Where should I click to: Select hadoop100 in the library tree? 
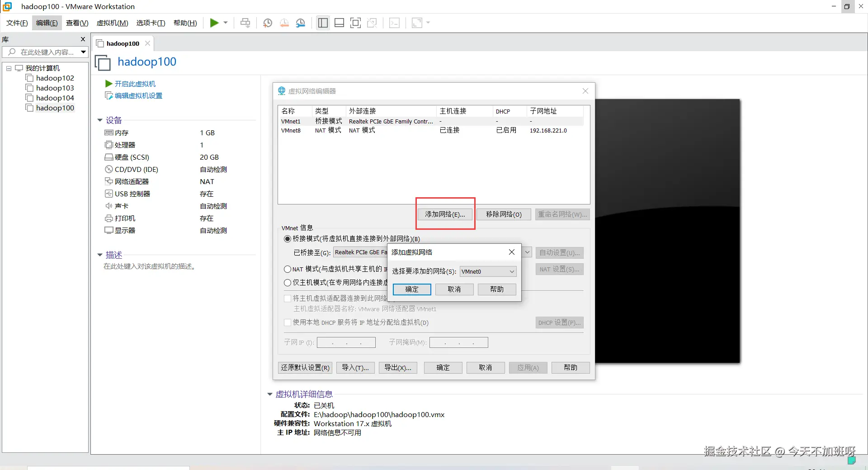55,108
